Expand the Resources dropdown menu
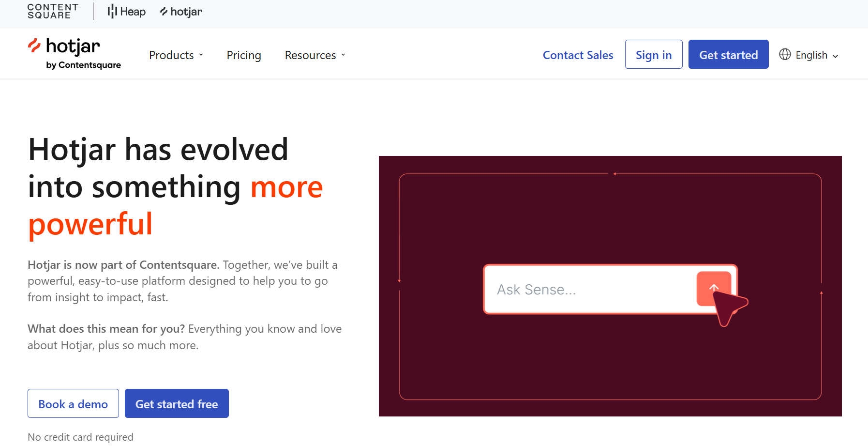868x446 pixels. pos(315,55)
